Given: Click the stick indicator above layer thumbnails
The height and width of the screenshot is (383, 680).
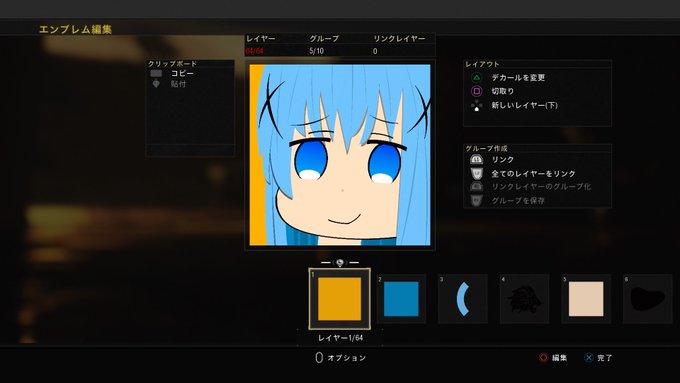Looking at the screenshot, I should [340, 262].
